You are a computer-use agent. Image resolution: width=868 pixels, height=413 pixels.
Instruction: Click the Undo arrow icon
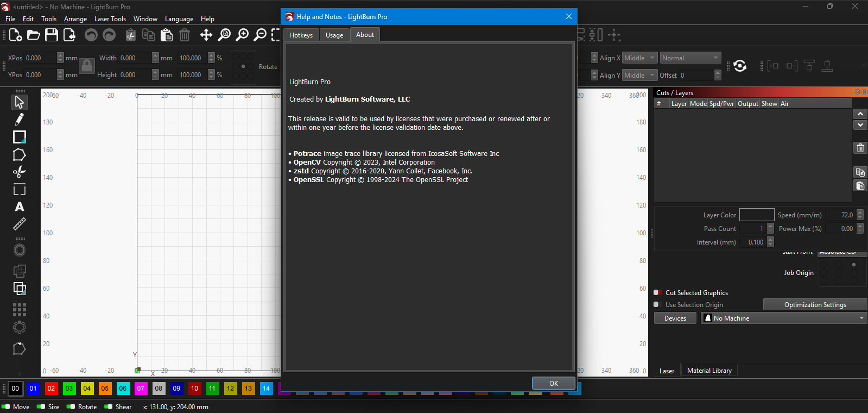[x=91, y=35]
